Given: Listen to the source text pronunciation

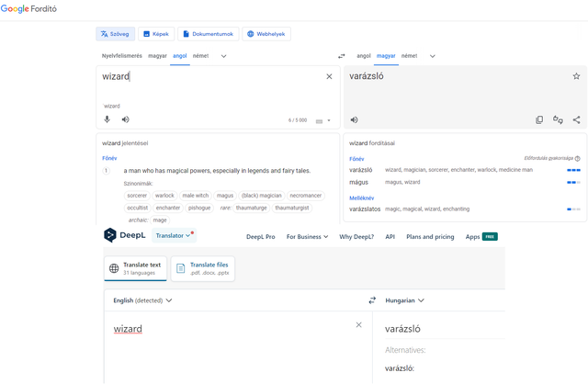Looking at the screenshot, I should [x=125, y=119].
